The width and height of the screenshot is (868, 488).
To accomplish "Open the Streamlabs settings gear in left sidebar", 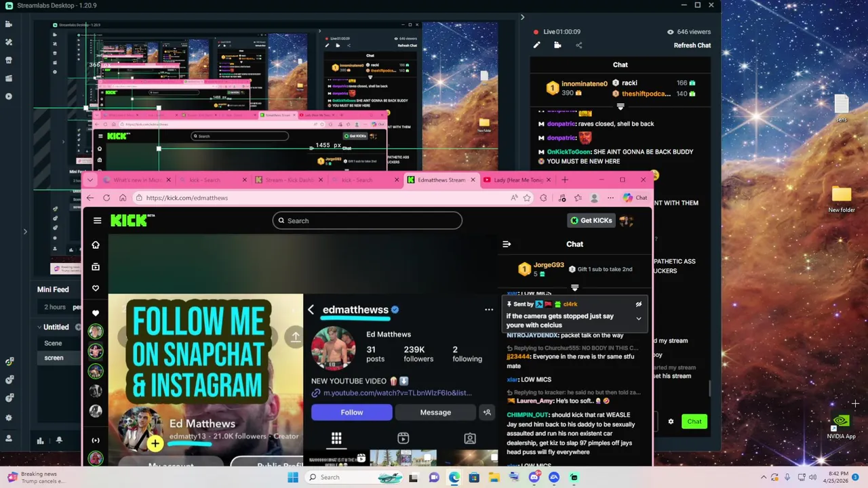I will 9,418.
